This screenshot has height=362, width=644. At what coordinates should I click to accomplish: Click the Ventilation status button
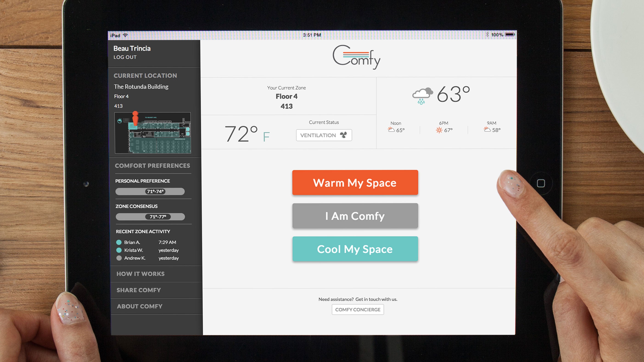(x=324, y=135)
